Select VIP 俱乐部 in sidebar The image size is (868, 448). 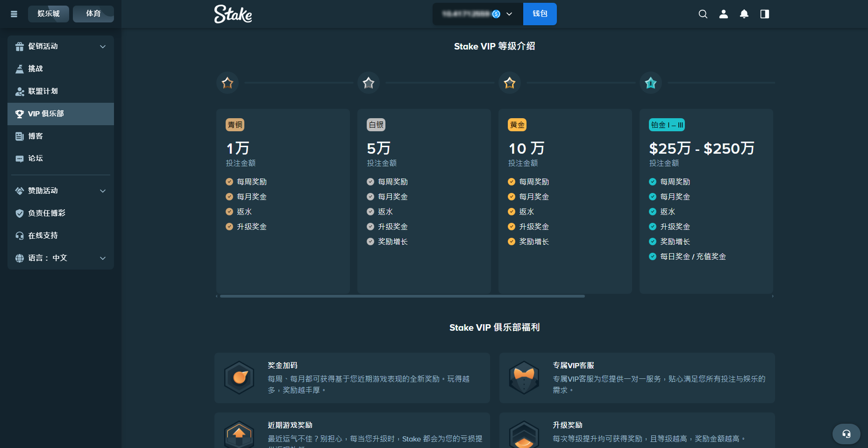[x=61, y=114]
